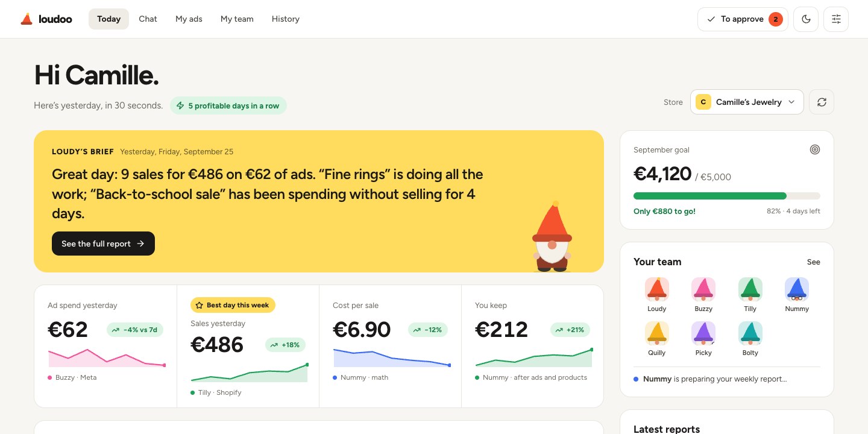Click See the full report button
This screenshot has width=868, height=434.
[x=103, y=244]
